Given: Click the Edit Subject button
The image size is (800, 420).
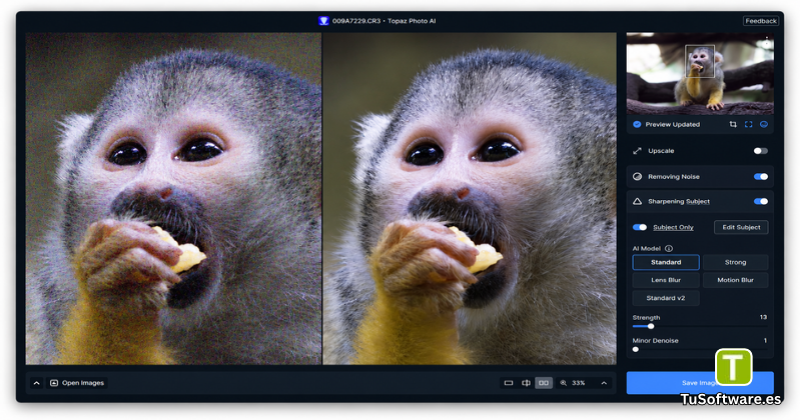Looking at the screenshot, I should 741,228.
